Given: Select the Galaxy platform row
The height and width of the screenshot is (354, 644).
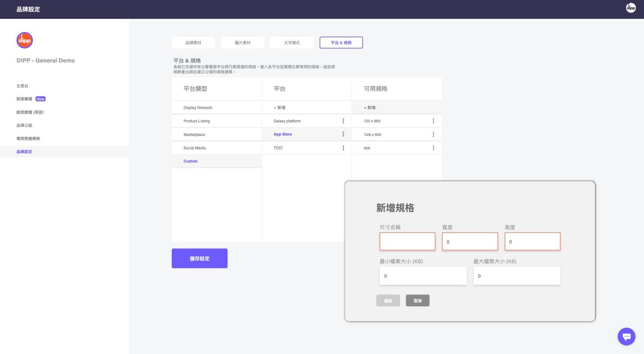Looking at the screenshot, I should tap(306, 121).
